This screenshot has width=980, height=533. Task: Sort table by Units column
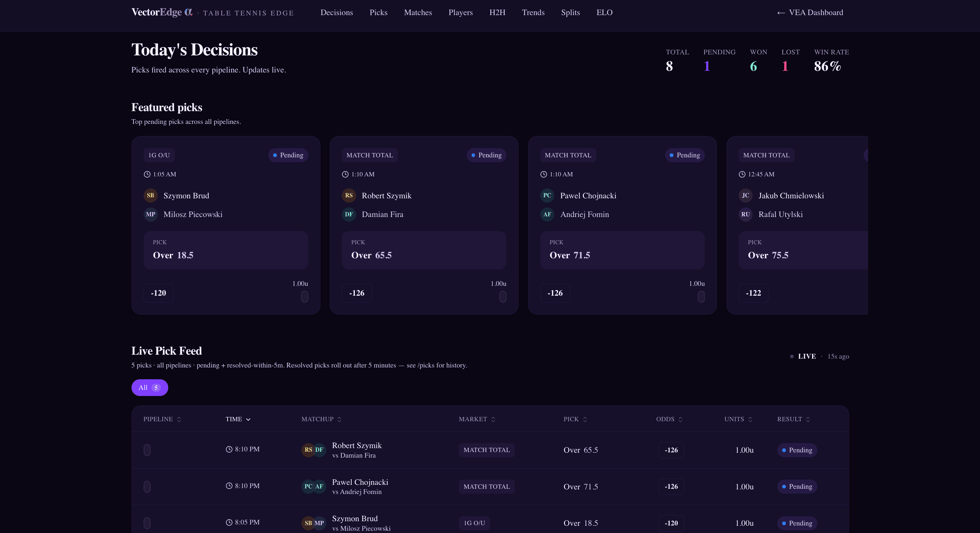tap(738, 419)
